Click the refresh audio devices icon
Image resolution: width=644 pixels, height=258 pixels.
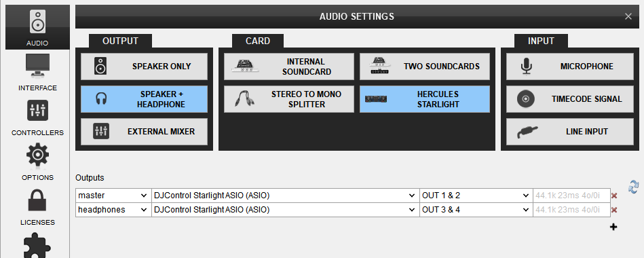pyautogui.click(x=634, y=186)
